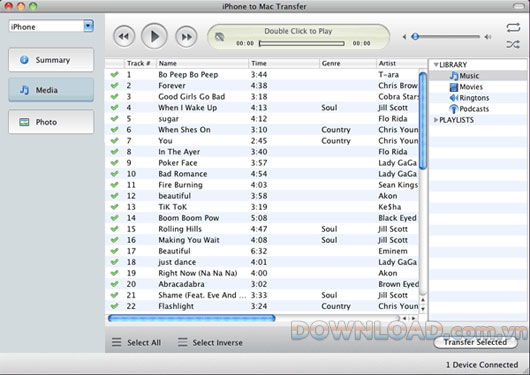Screen dimensions: 530x375
Task: Uncheck the Flashlight track checkmark
Action: point(115,306)
